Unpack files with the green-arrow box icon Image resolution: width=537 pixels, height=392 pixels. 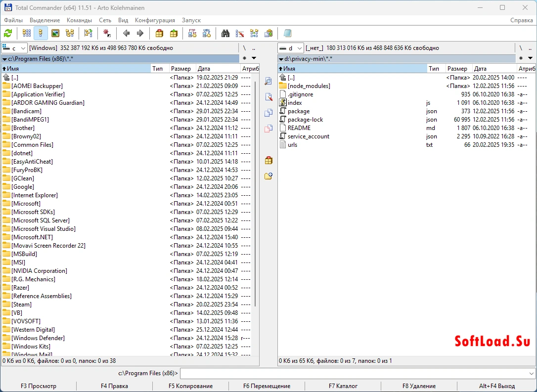174,34
